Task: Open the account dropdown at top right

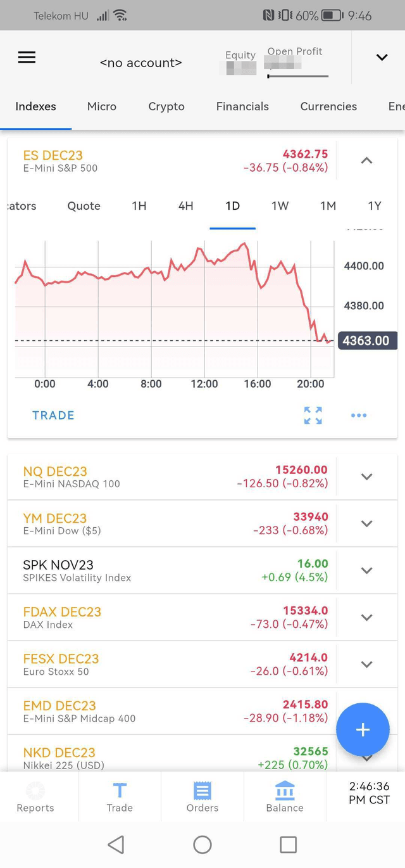Action: [x=382, y=57]
